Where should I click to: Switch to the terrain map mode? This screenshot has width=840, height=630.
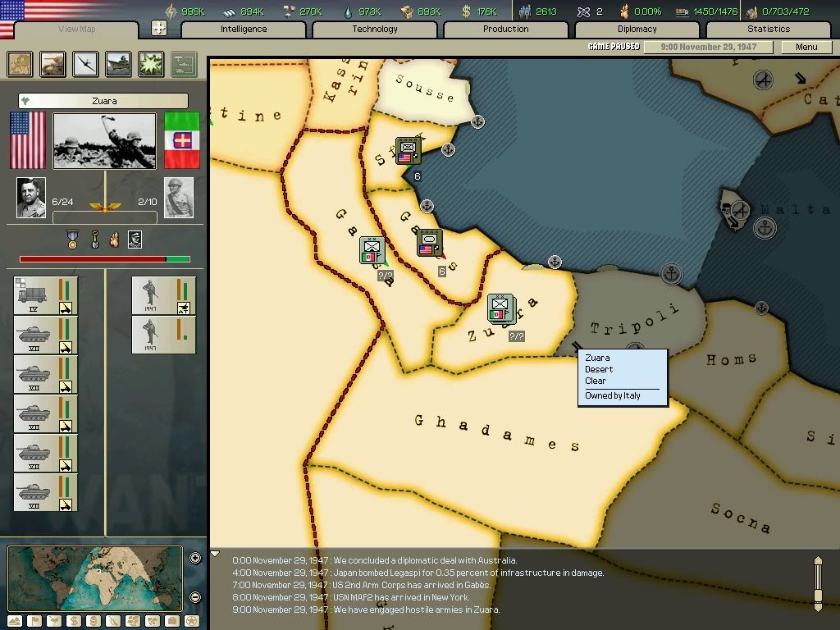pos(14,621)
